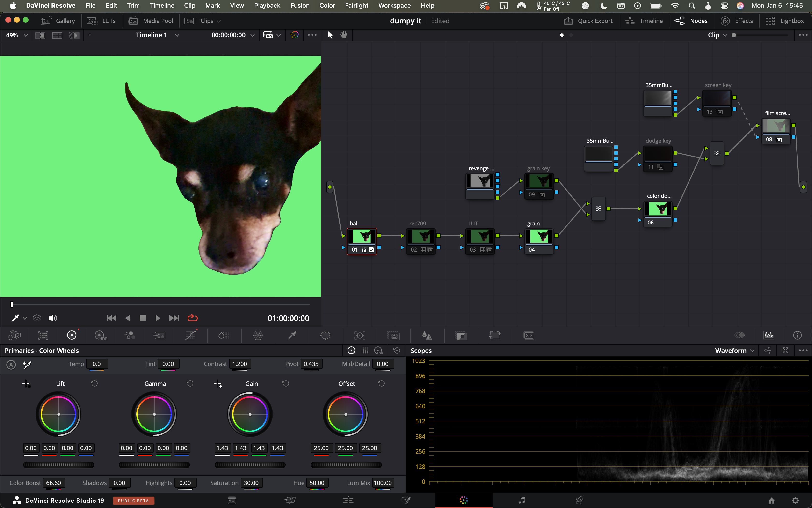Pick white point beside Gain
The image size is (812, 508).
[x=218, y=384]
